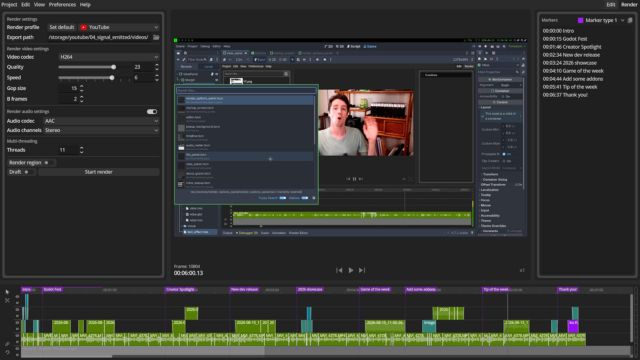Click the B frames stepper arrows
Screen dimensions: 640x360
(82, 99)
